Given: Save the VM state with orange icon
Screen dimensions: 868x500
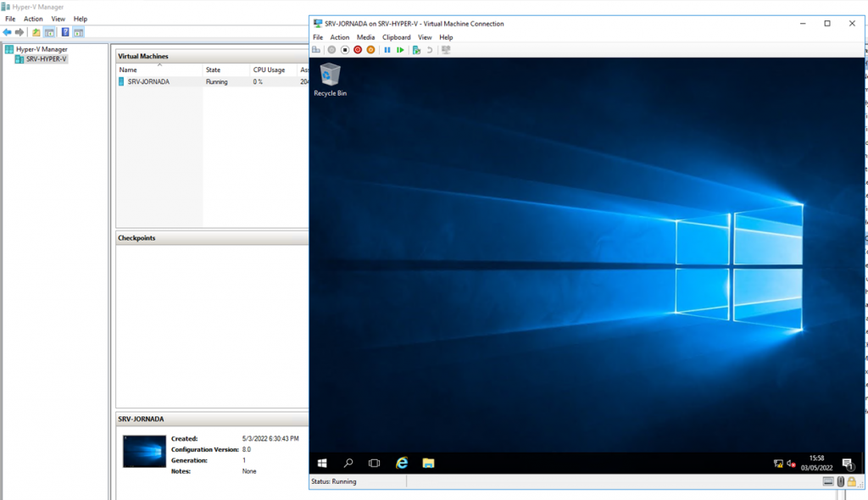Looking at the screenshot, I should tap(370, 50).
